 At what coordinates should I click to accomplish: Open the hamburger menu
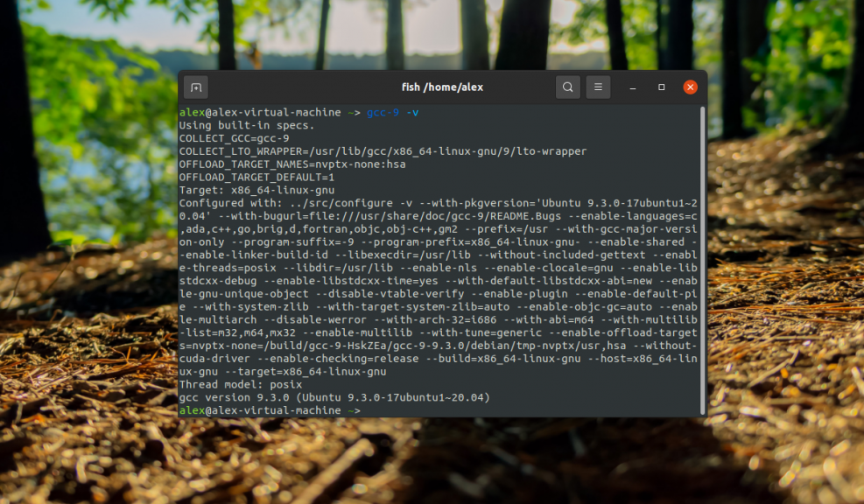tap(598, 87)
